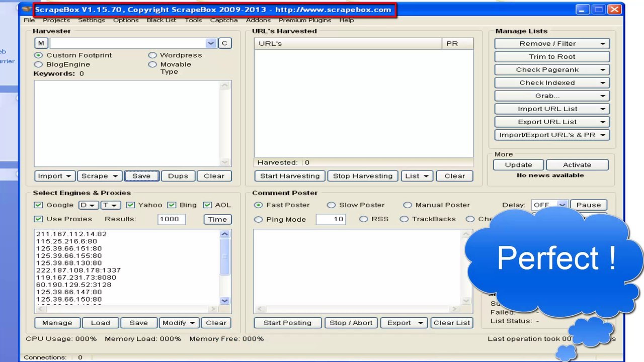The width and height of the screenshot is (644, 362).
Task: Open the D dropdown next to Google
Action: tap(89, 205)
